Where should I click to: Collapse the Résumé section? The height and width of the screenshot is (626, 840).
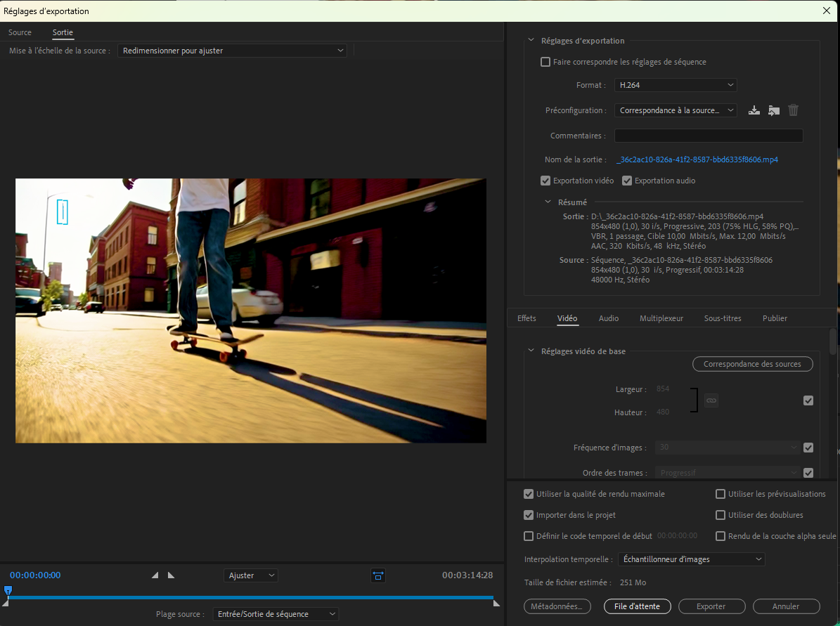pyautogui.click(x=549, y=202)
